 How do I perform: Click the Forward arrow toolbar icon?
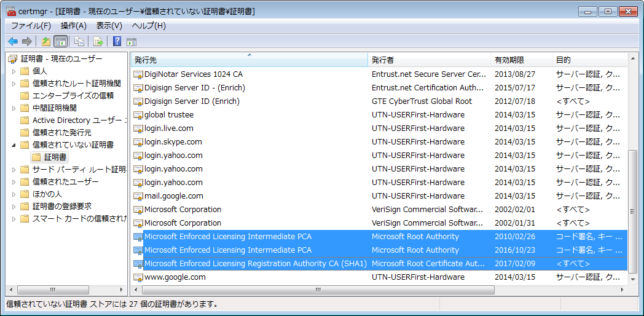[26, 42]
